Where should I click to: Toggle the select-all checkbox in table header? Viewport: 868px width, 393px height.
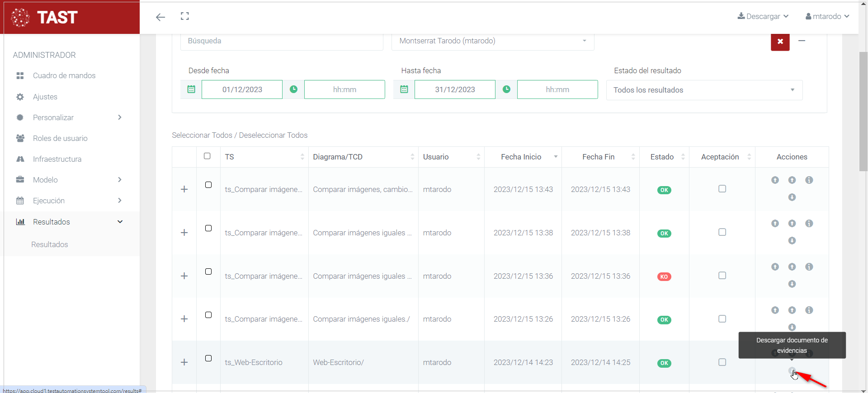(x=207, y=156)
